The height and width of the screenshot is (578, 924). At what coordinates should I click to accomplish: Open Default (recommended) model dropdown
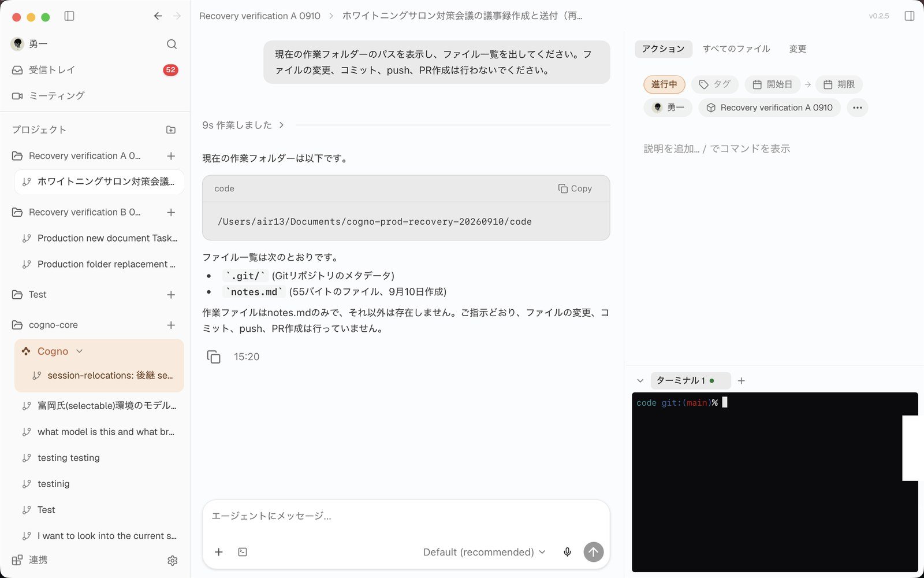click(484, 552)
